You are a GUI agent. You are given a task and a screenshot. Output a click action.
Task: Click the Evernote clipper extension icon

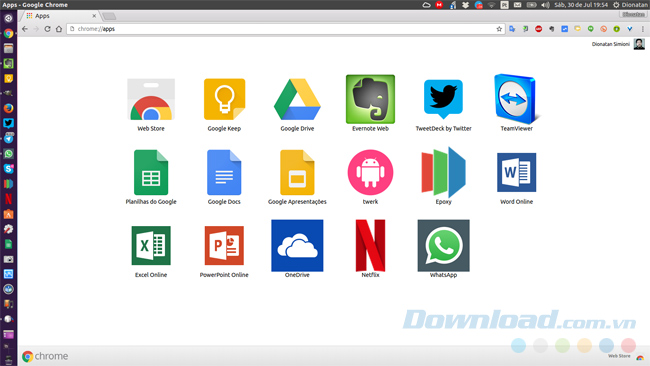[551, 29]
